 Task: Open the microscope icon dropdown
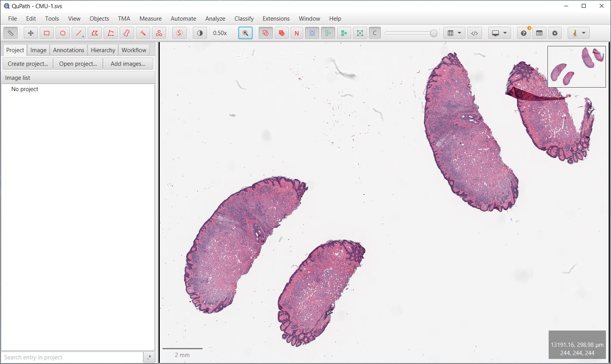coord(579,33)
